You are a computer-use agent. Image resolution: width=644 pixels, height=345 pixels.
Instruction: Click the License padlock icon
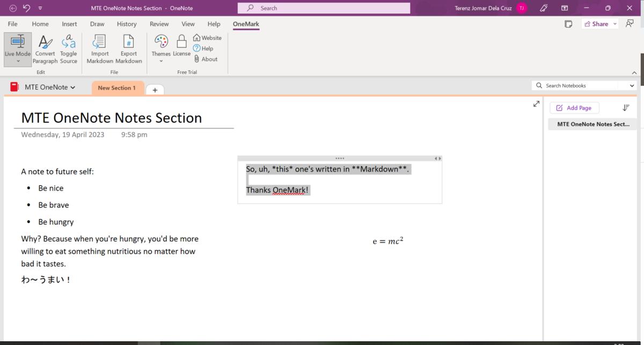coord(181,41)
